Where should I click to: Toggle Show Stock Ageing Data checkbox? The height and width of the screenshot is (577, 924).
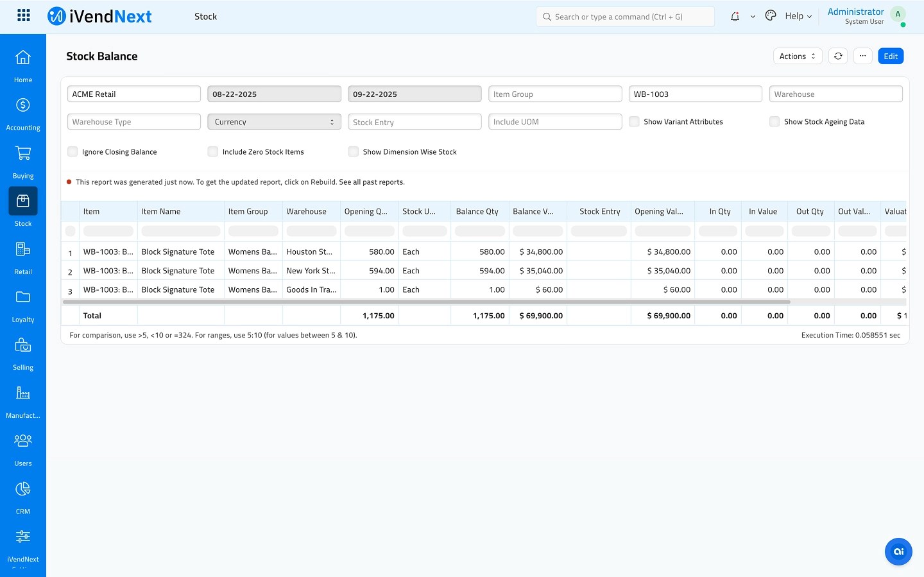coord(774,121)
